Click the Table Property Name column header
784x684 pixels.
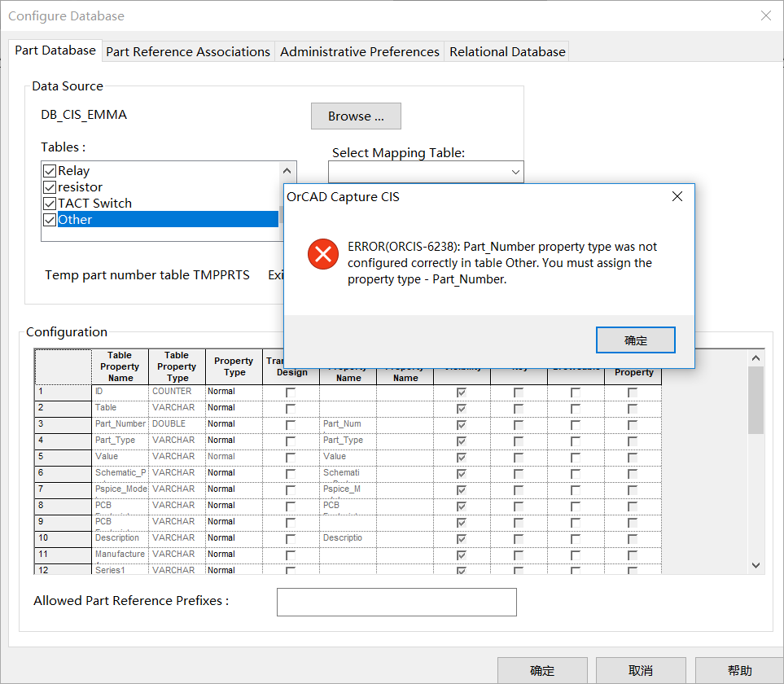tap(120, 366)
